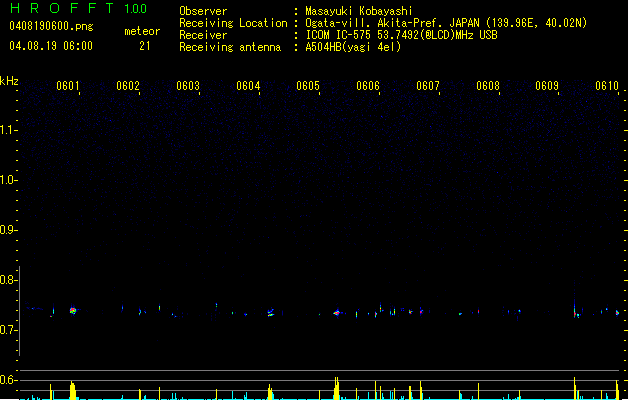Image resolution: width=629 pixels, height=400 pixels.
Task: Click the 0609 time marker
Action: click(547, 86)
